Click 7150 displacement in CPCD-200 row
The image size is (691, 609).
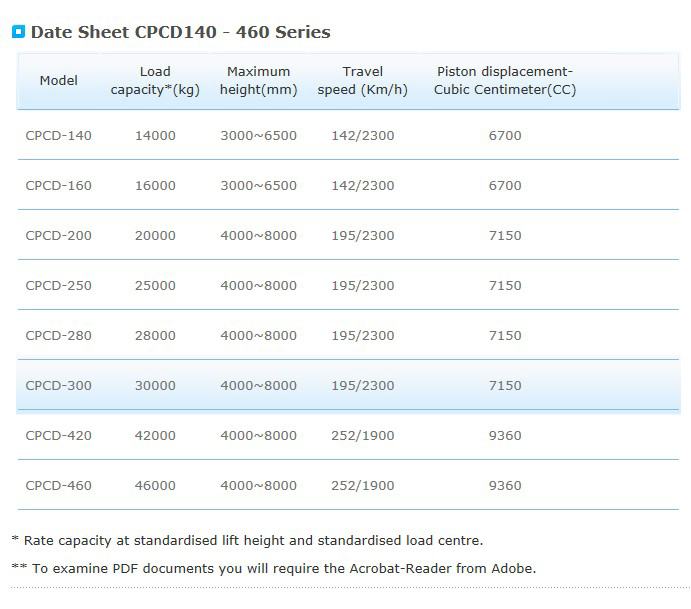tap(505, 235)
